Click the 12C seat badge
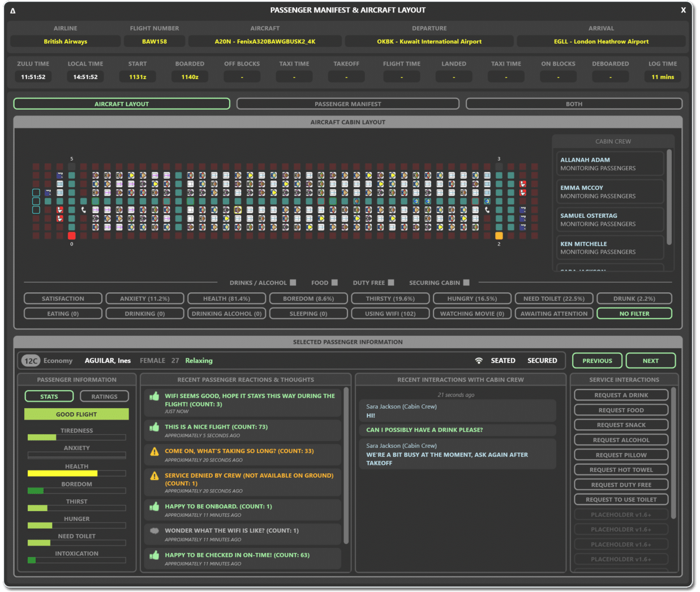Viewport: 700px width, 592px height. (31, 361)
